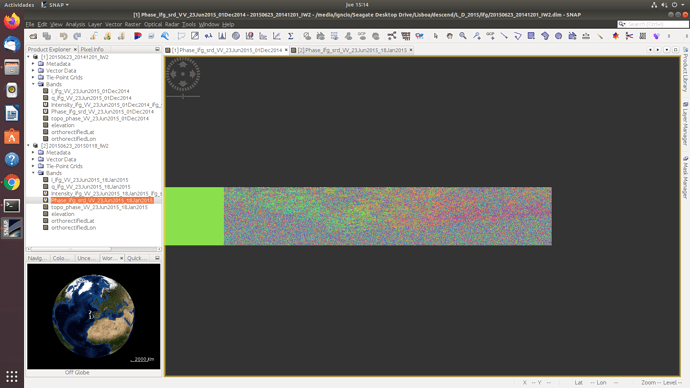Click the zoom slider below navigation wheel

pos(183,96)
